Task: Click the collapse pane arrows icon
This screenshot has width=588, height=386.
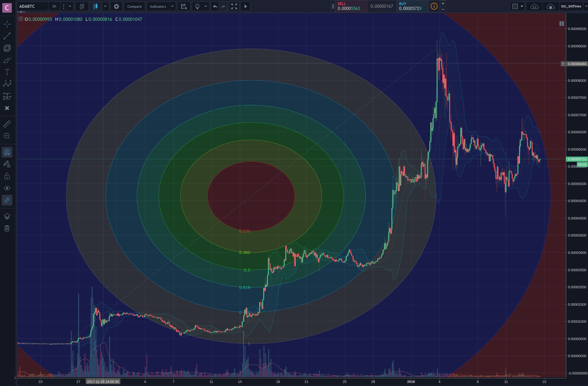Action: 561,23
